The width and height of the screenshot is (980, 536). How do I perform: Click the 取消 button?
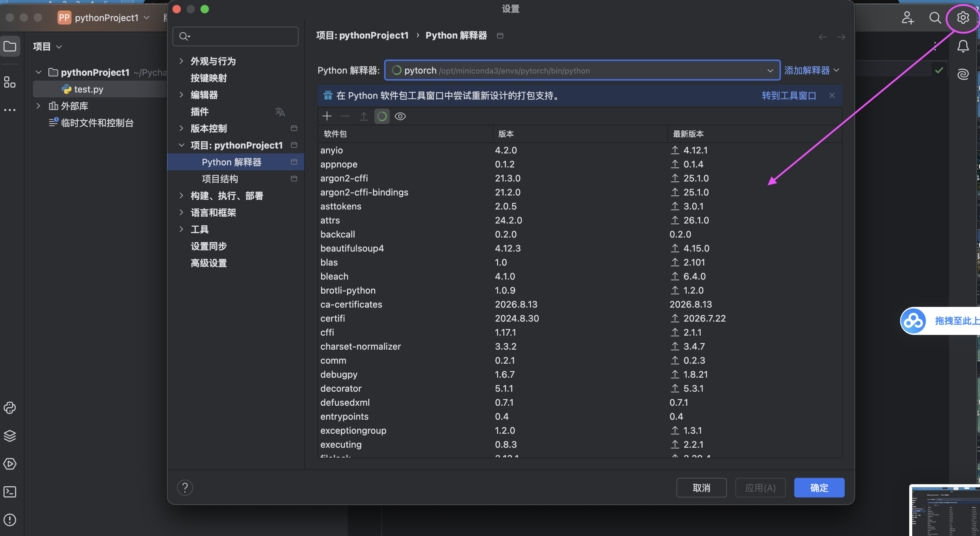click(701, 487)
